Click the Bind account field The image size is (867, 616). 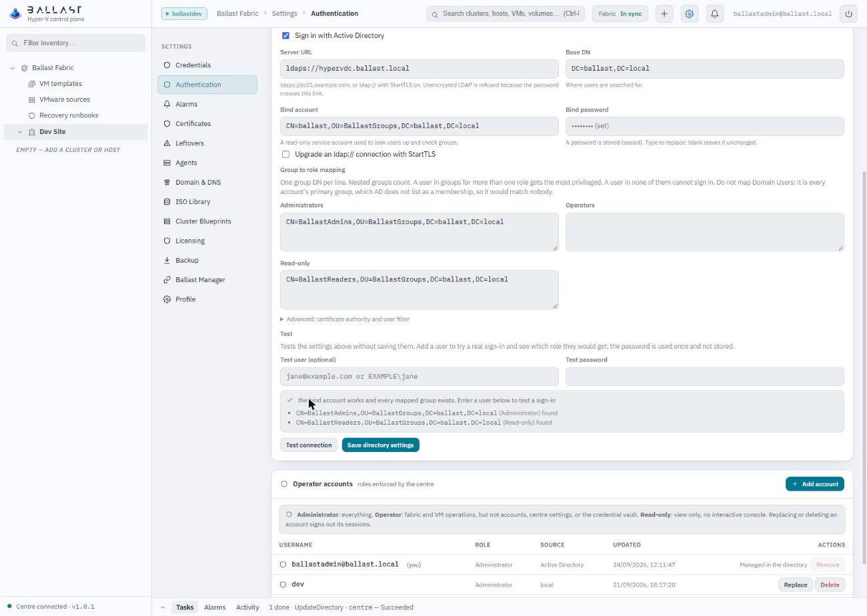click(419, 126)
